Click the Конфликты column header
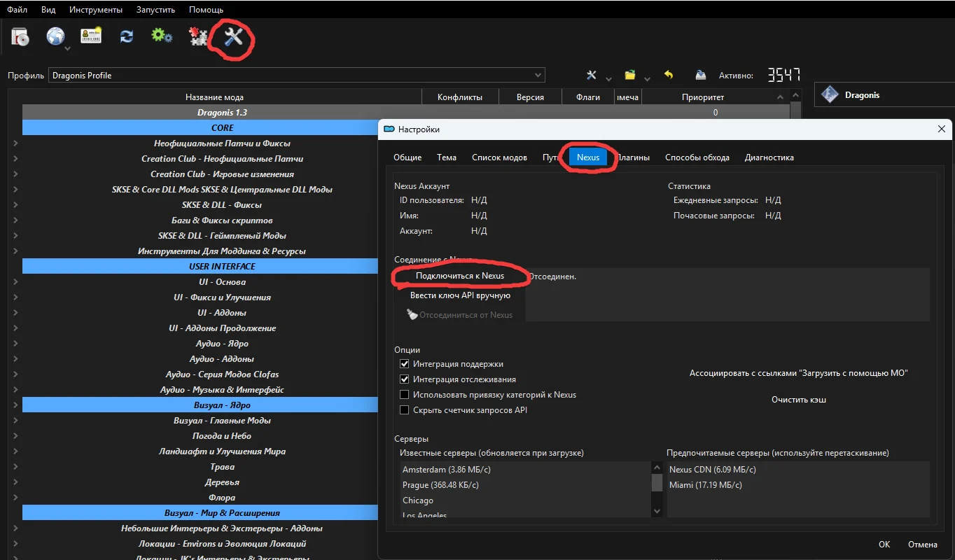The height and width of the screenshot is (560, 955). tap(460, 97)
